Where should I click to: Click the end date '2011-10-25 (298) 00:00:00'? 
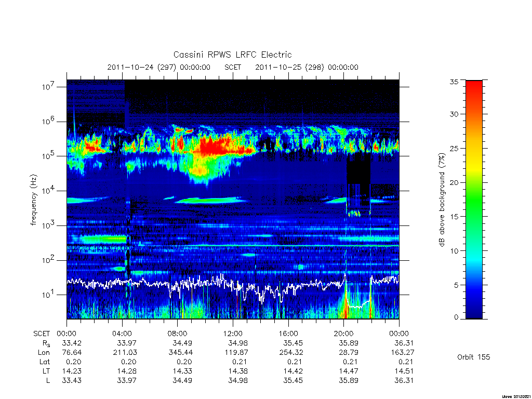pos(307,67)
